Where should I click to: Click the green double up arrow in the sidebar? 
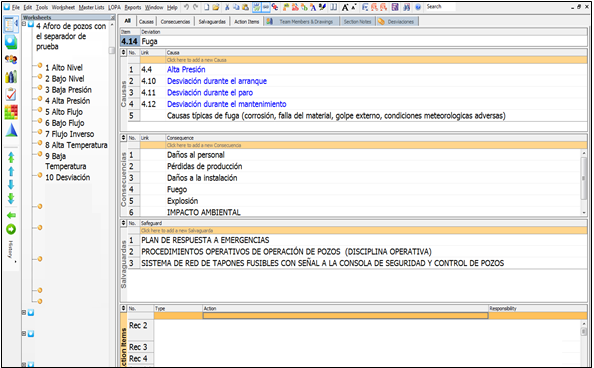tap(11, 157)
